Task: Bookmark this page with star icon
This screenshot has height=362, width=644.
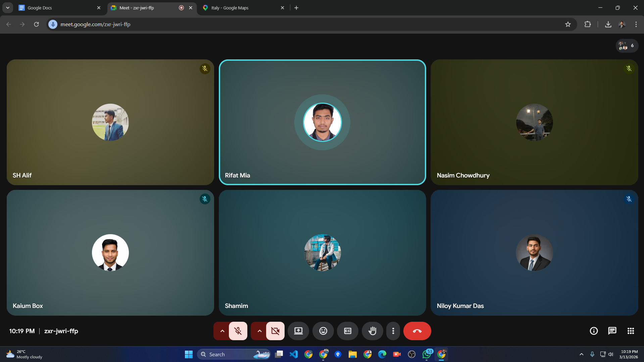Action: point(567,24)
